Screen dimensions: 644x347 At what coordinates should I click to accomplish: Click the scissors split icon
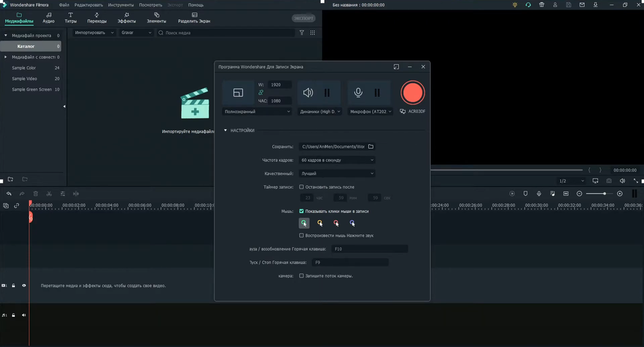point(49,194)
